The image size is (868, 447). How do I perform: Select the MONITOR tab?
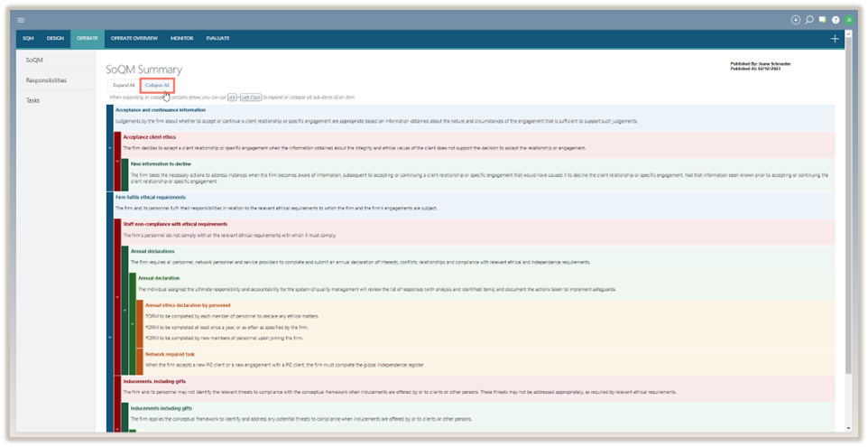coord(181,38)
